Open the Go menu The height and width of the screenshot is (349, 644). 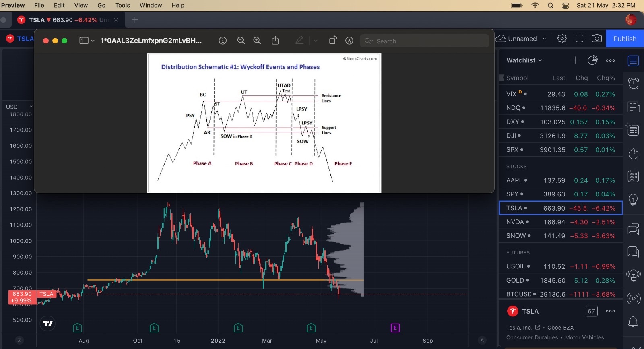101,5
